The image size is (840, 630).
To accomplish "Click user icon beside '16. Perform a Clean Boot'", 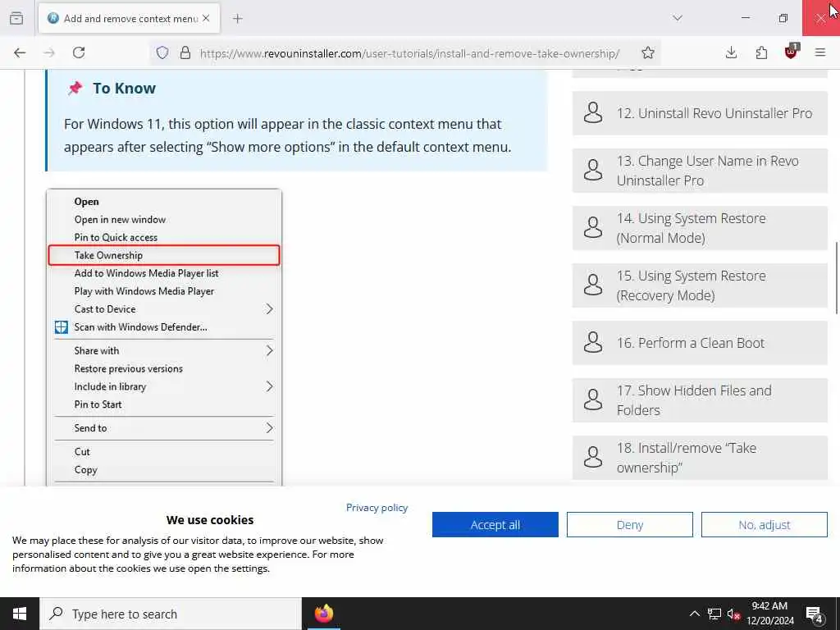I will coord(593,342).
